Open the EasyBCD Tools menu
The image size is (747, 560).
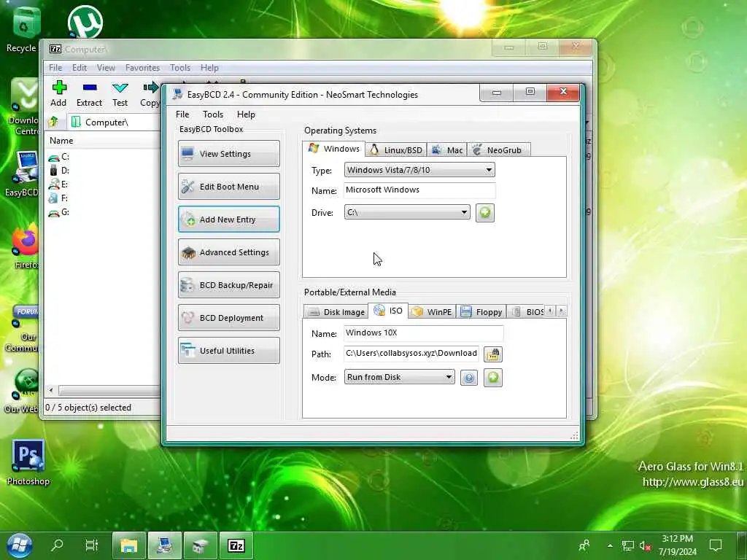pyautogui.click(x=213, y=114)
